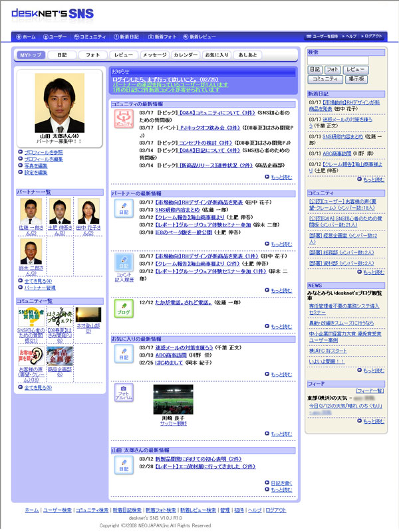Image resolution: width=399 pixels, height=532 pixels.
Task: Open 新着レビュー in the navigation bar
Action: pos(199,37)
